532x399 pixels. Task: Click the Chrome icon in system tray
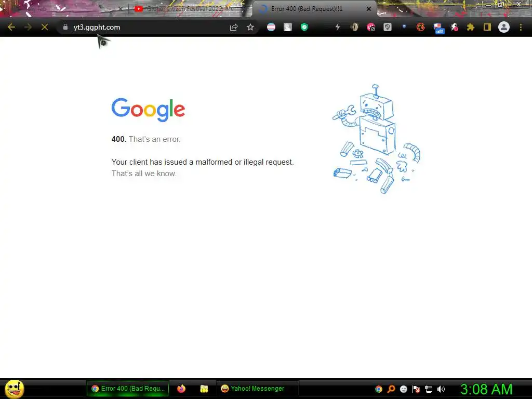[379, 389]
